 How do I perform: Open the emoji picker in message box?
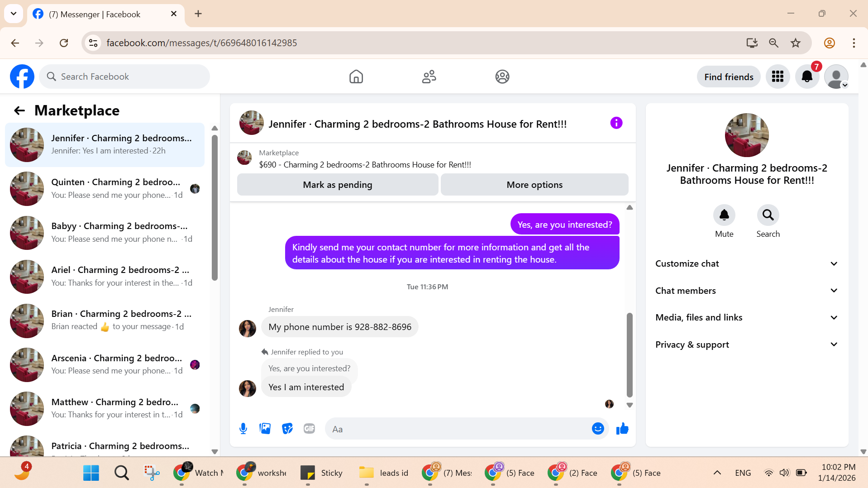pos(598,428)
